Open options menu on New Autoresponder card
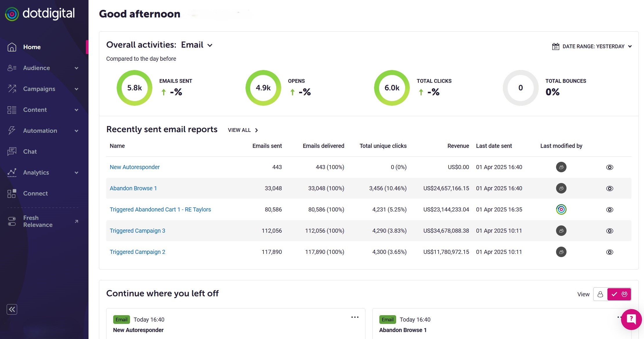Screen dimensions: 644x339 point(355,317)
